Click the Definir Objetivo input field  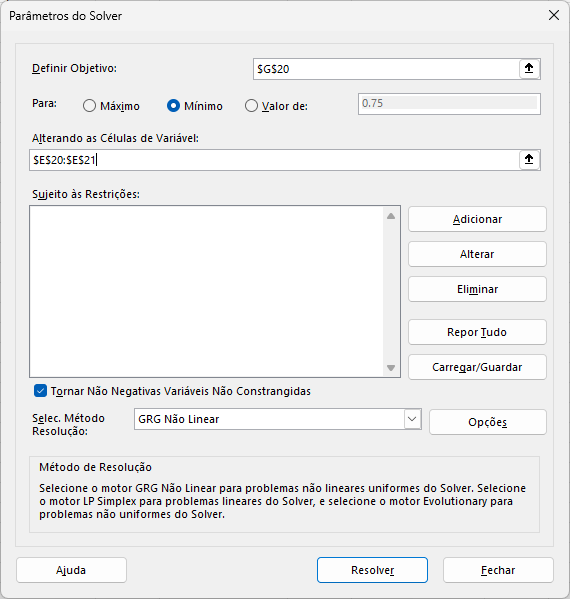click(x=386, y=69)
